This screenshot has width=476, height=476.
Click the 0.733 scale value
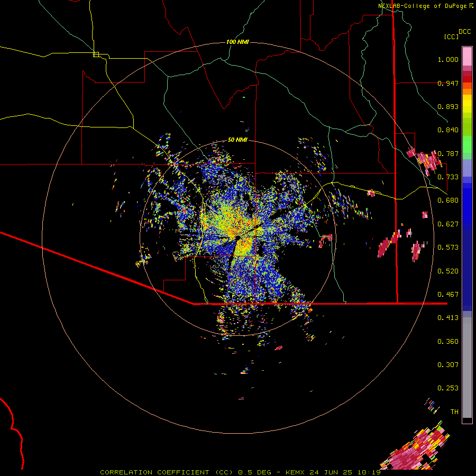[x=448, y=177]
